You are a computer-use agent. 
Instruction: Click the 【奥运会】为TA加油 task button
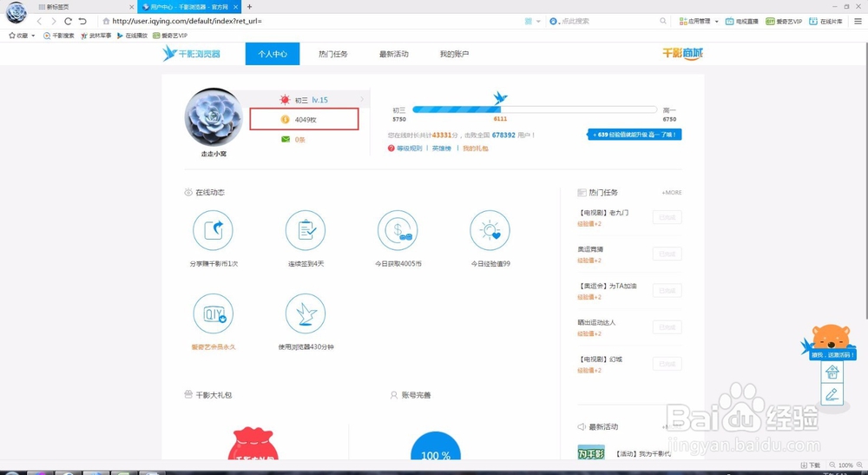click(x=667, y=291)
